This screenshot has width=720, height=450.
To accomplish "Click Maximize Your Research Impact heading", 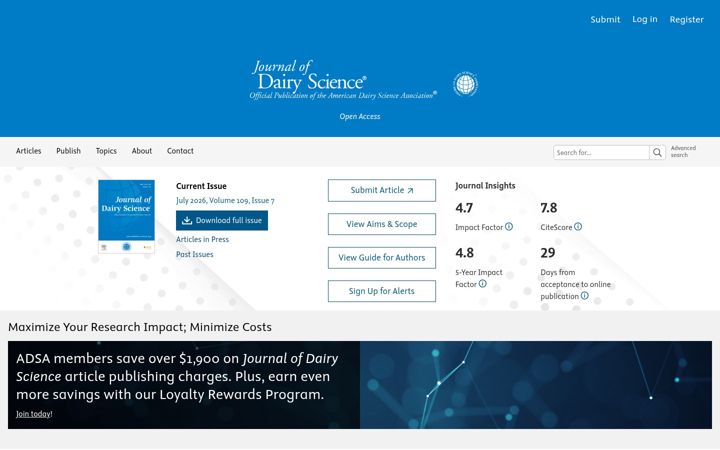I will click(x=140, y=327).
